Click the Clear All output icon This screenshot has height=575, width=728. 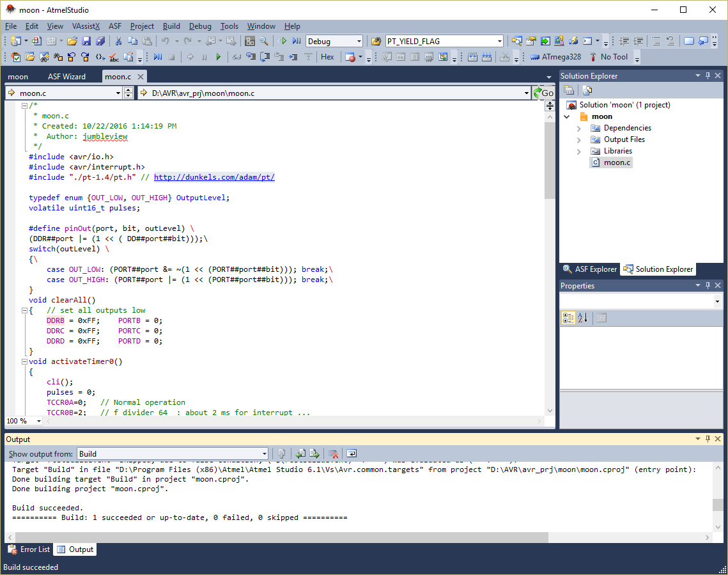click(333, 453)
